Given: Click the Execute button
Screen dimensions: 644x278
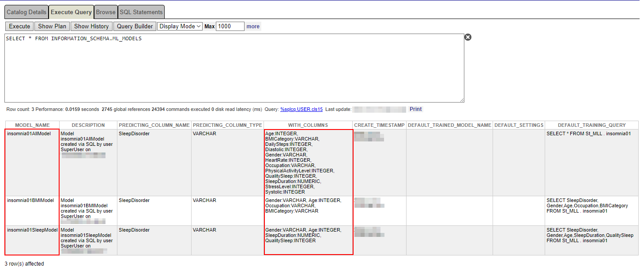Looking at the screenshot, I should tap(20, 27).
